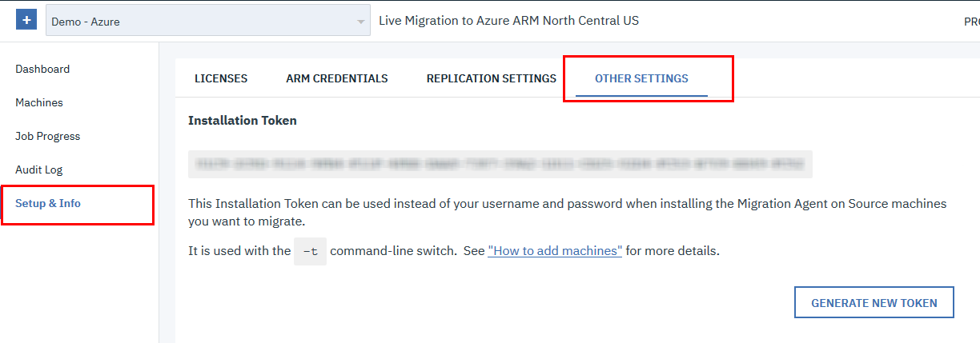Switch to the Replication Settings tab
The height and width of the screenshot is (343, 980).
(492, 78)
